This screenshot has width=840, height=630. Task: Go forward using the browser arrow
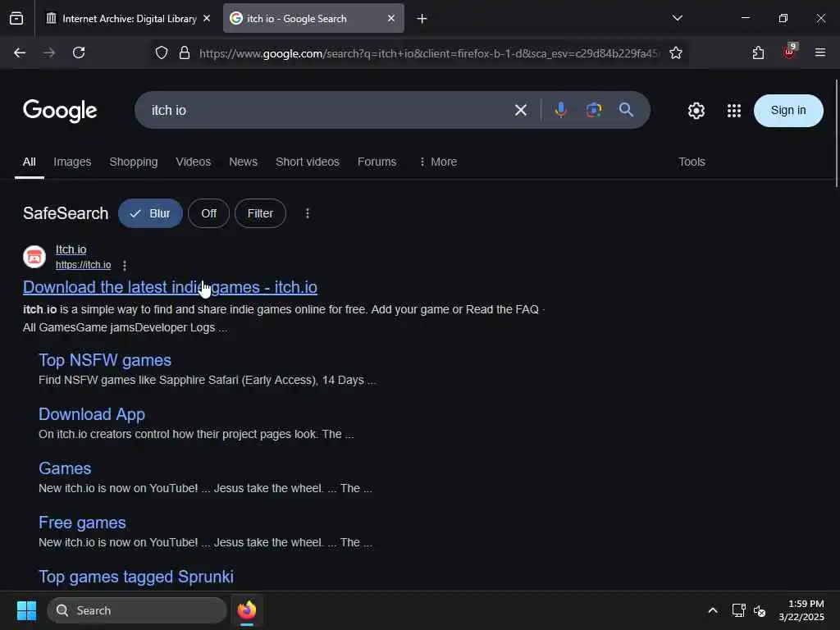[x=49, y=52]
